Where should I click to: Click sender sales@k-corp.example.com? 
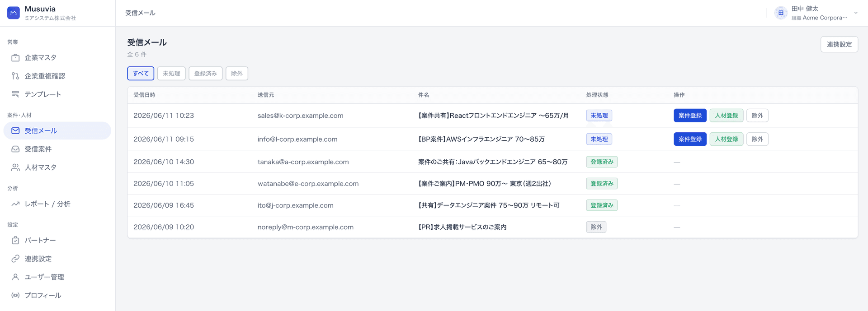point(301,116)
